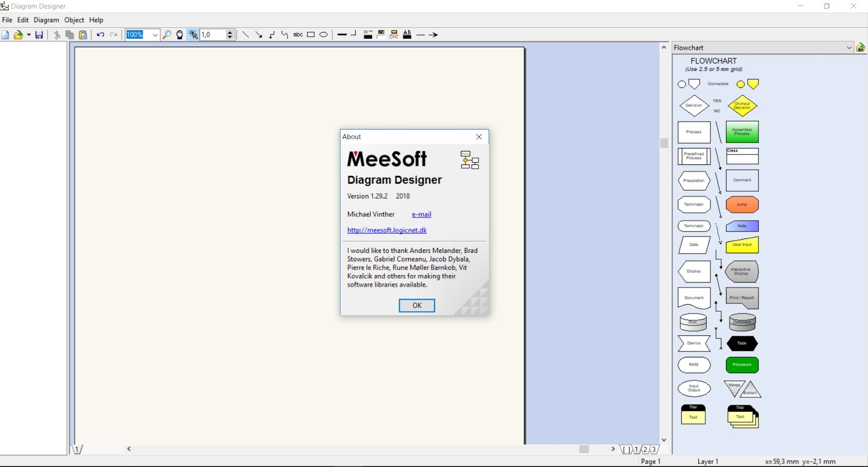Click the load template palette icon
This screenshot has height=467, width=868.
pos(860,48)
